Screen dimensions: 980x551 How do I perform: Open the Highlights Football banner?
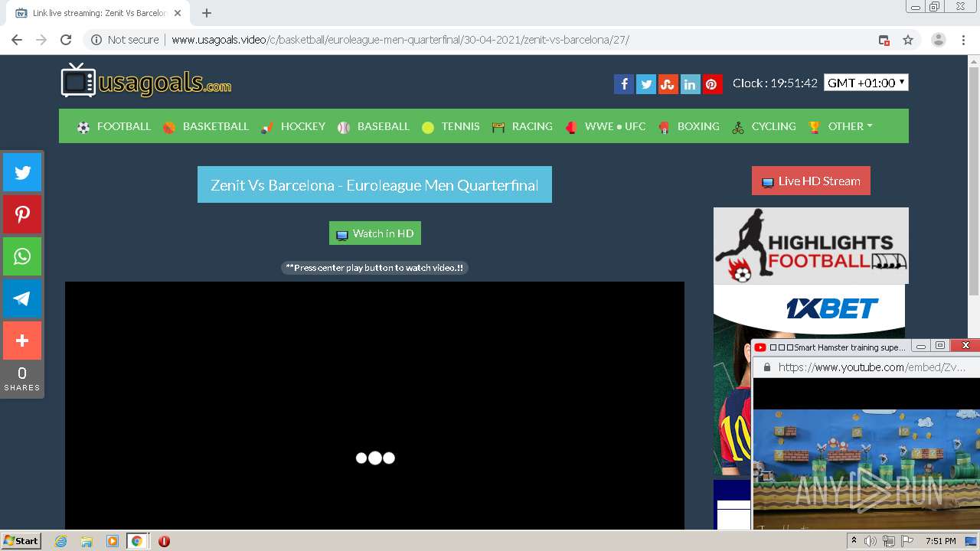tap(811, 246)
